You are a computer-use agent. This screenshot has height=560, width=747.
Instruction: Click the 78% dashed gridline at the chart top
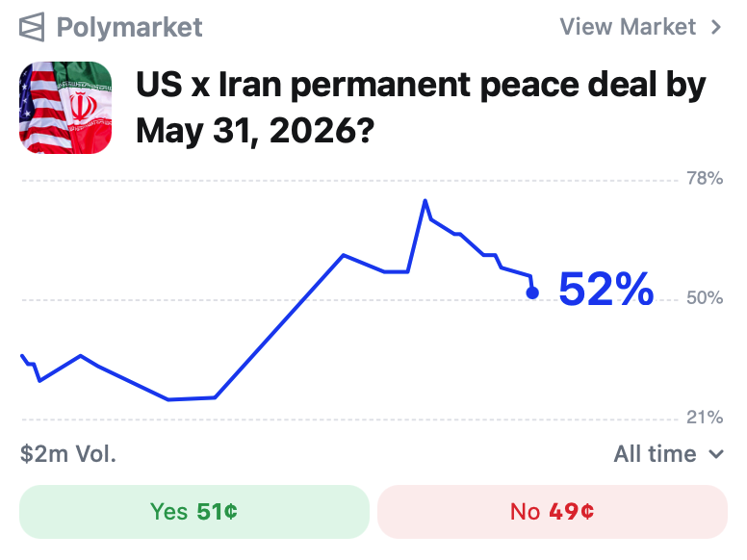(289, 180)
